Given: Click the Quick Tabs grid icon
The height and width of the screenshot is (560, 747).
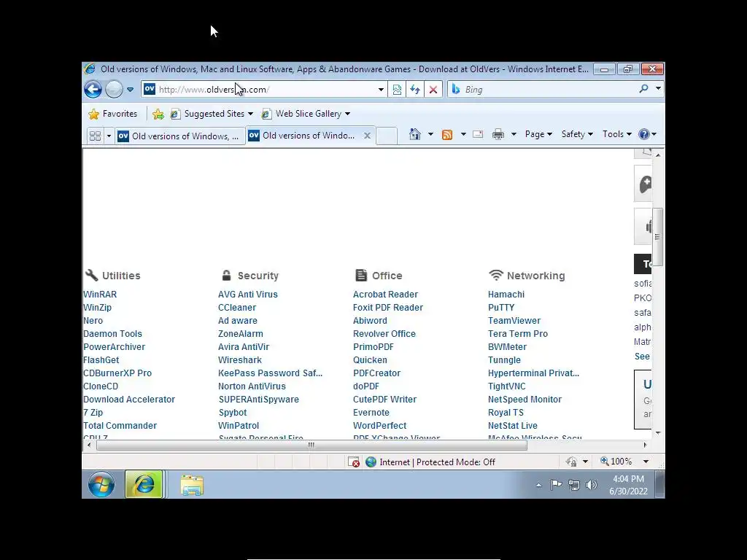Looking at the screenshot, I should (x=96, y=136).
